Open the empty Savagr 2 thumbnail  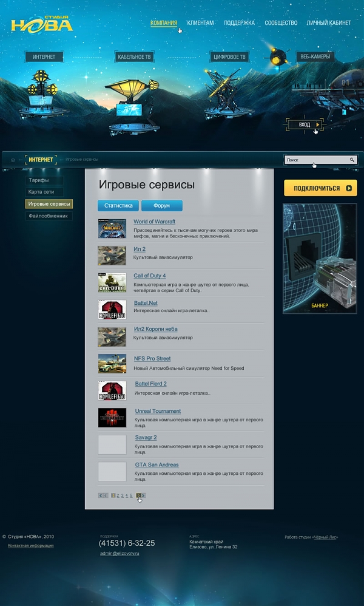click(112, 445)
